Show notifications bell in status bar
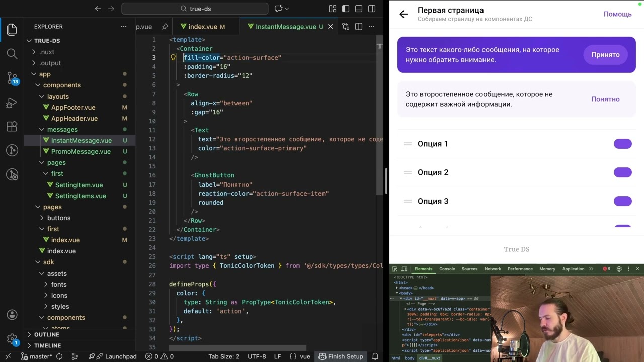 375,356
